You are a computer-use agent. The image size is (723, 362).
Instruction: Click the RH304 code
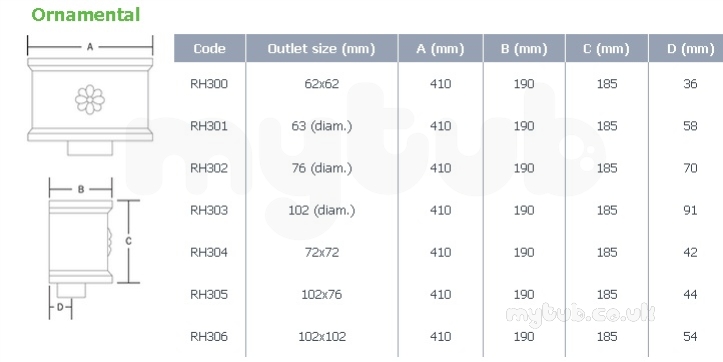(209, 252)
